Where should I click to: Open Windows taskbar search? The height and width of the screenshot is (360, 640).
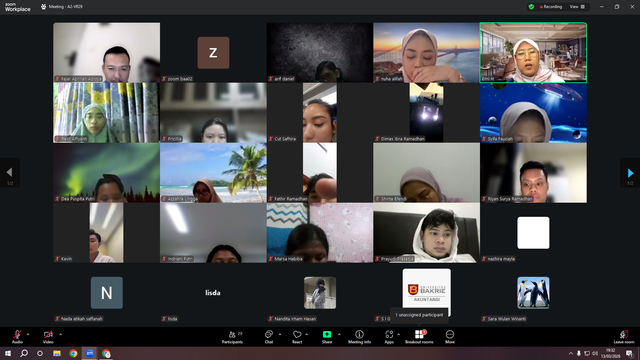click(24, 353)
